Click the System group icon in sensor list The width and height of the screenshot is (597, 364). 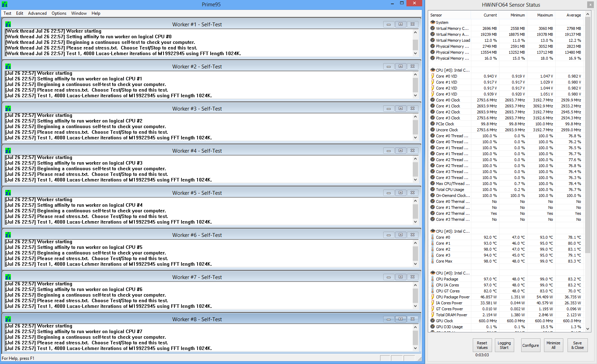tap(432, 22)
